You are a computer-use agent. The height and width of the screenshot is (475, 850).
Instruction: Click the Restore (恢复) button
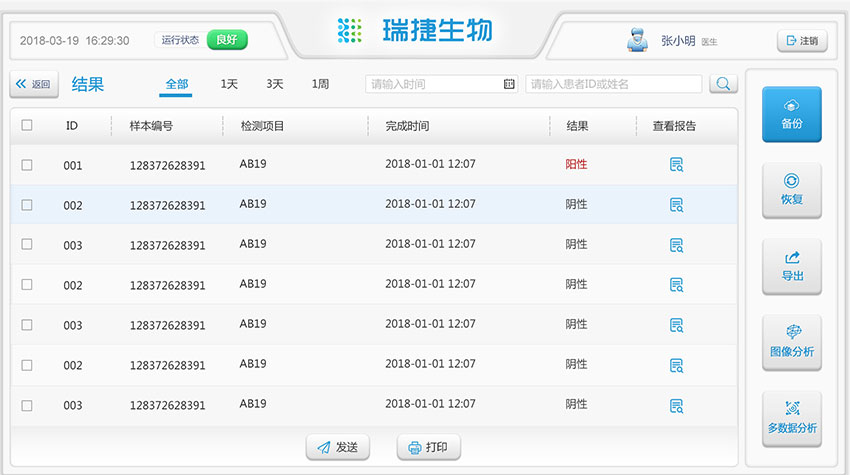pyautogui.click(x=791, y=190)
